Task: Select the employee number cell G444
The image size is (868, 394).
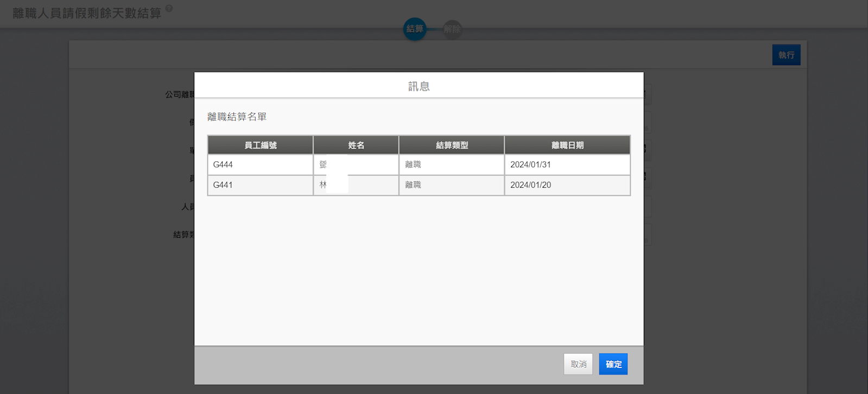Action: [260, 164]
